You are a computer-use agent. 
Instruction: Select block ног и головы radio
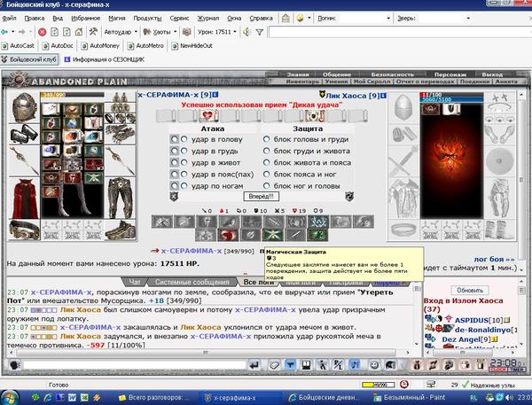click(266, 186)
